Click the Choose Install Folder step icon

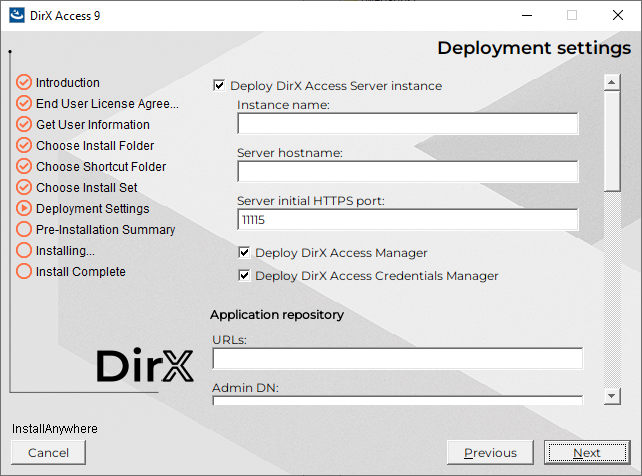pos(24,146)
